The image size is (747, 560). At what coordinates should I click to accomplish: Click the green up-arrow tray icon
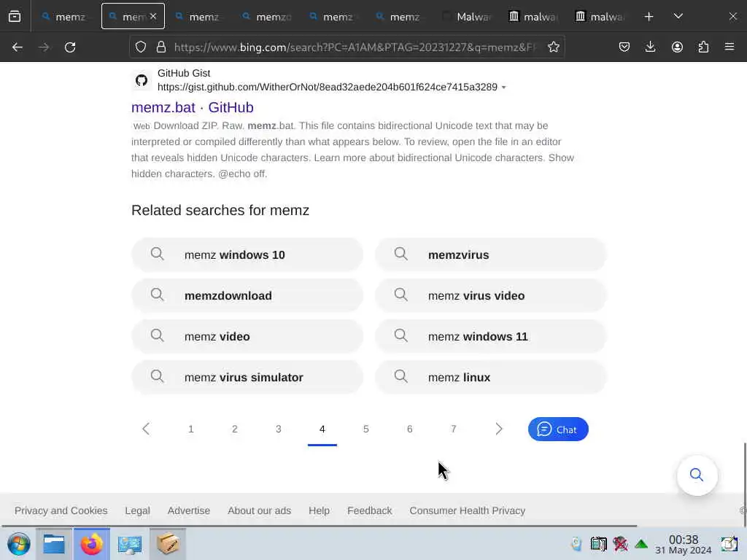641,544
